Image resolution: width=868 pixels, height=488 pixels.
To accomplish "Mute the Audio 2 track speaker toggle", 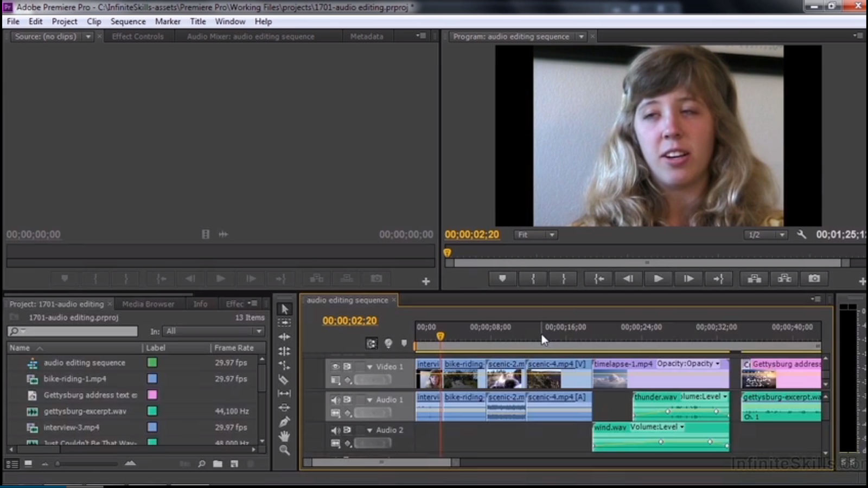I will 335,430.
